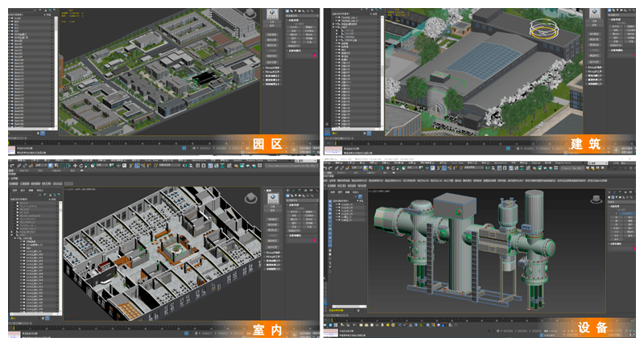Click the Mirror icon in the indoor window toolbar
The height and width of the screenshot is (346, 644).
point(185,166)
